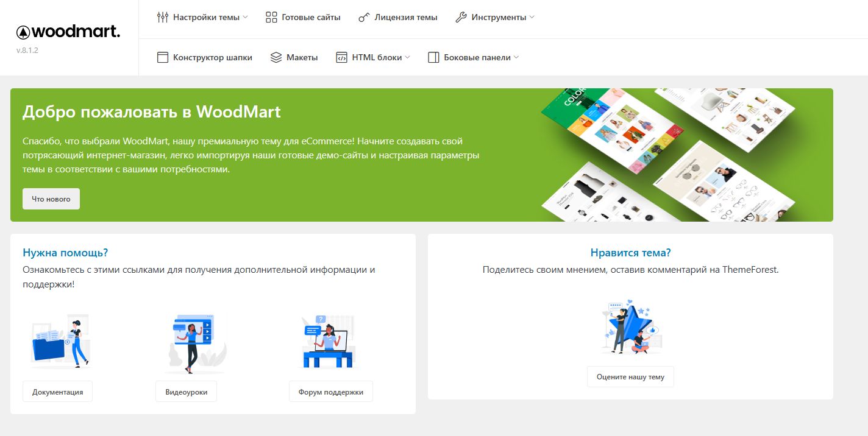Expand the HTML блоки dropdown arrow
The height and width of the screenshot is (436, 868).
tap(407, 57)
